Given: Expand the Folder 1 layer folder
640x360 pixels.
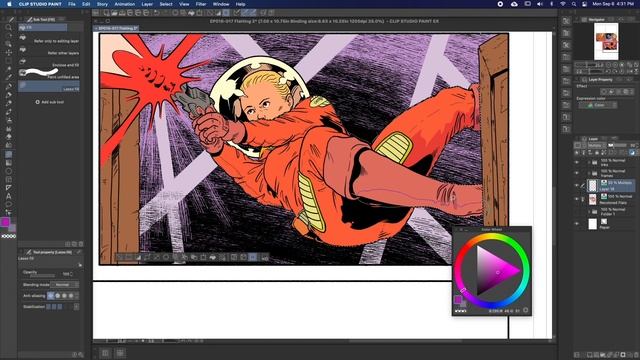Looking at the screenshot, I should point(589,211).
